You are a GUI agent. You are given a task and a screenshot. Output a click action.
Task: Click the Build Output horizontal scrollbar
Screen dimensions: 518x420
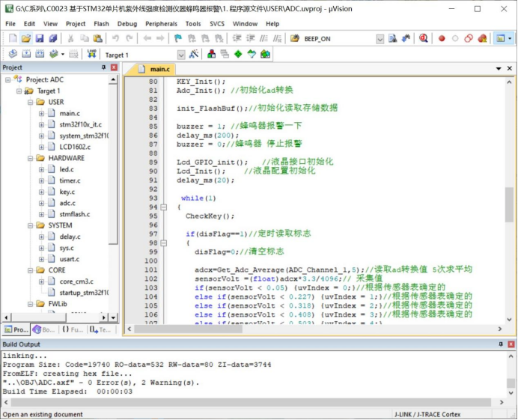(251, 403)
